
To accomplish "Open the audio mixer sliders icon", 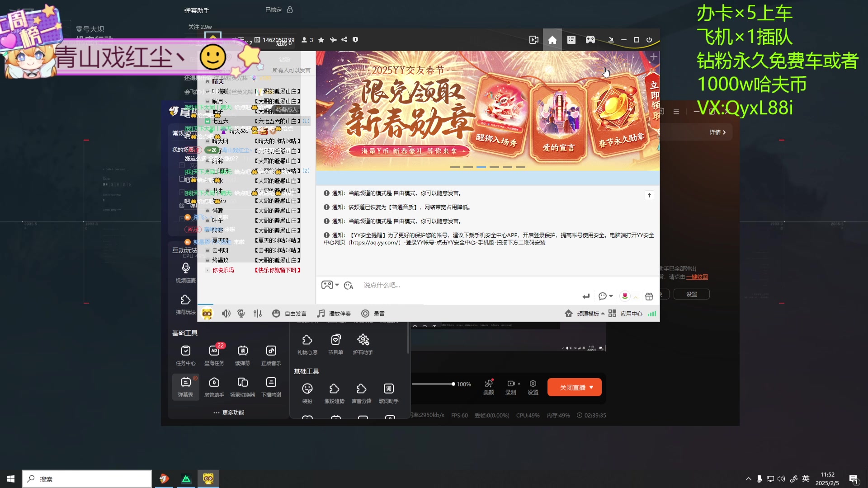I will pos(258,314).
